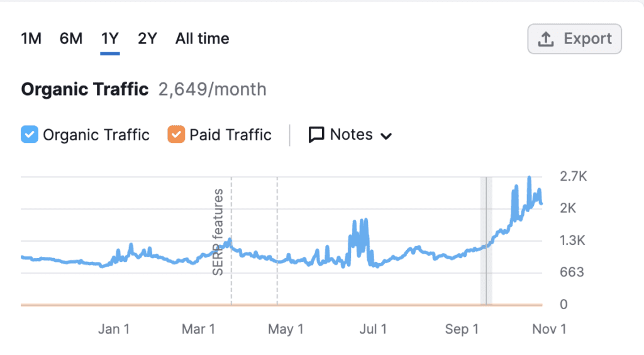The width and height of the screenshot is (644, 355).
Task: Show the All time traffic range
Action: click(x=202, y=39)
